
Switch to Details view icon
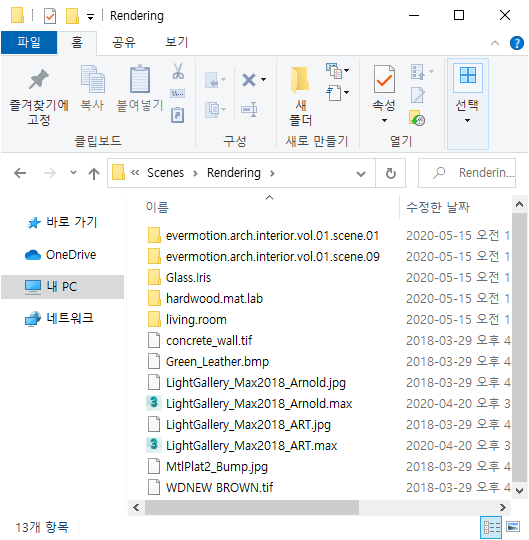click(491, 527)
